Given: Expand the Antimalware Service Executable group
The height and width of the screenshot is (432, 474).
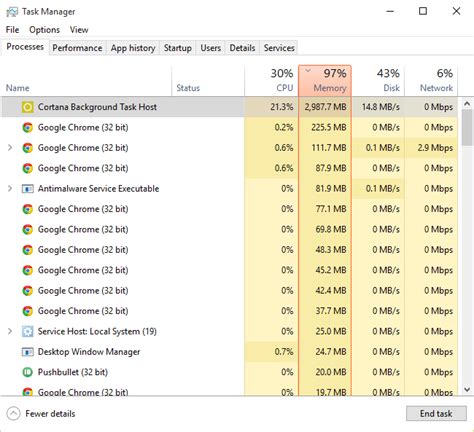Looking at the screenshot, I should (x=10, y=189).
